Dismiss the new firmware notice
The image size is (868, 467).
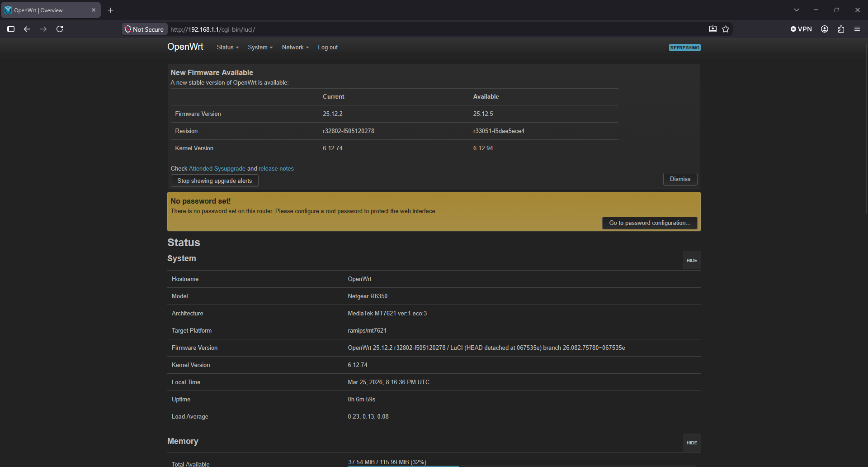[x=680, y=179]
